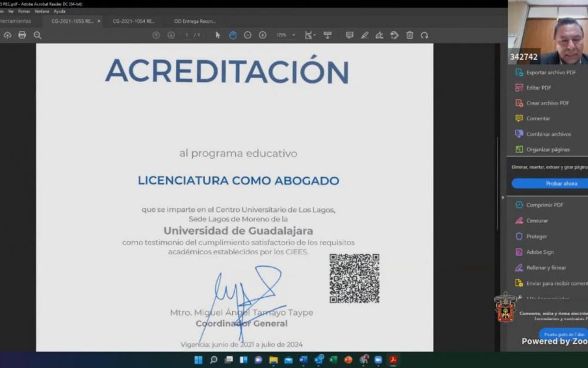The height and width of the screenshot is (368, 588).
Task: Add a sticky note comment
Action: pos(349,35)
